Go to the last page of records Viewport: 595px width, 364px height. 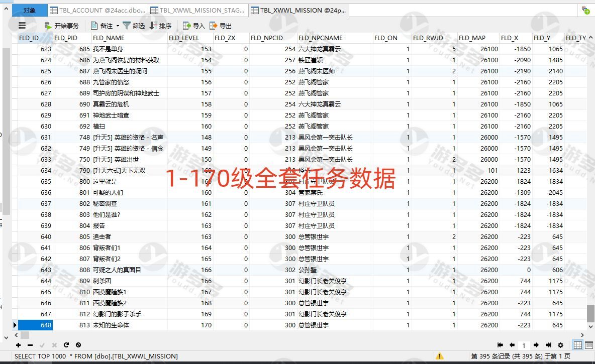548,345
